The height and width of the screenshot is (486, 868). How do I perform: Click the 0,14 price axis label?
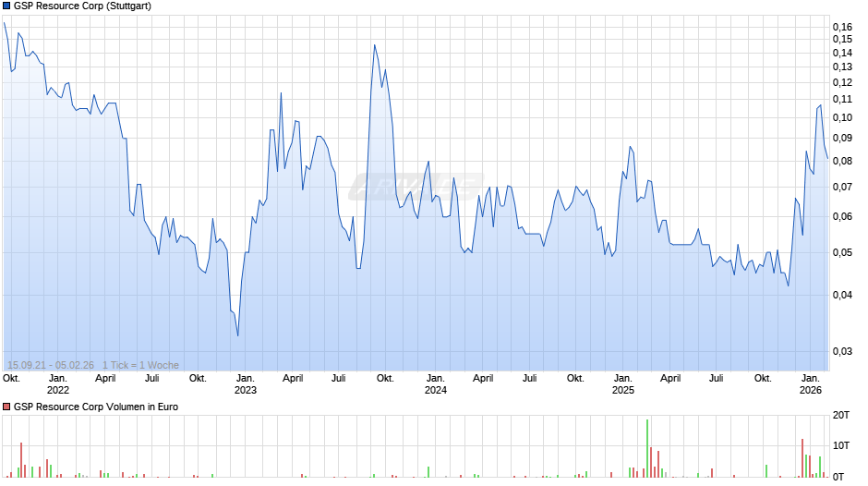(842, 53)
